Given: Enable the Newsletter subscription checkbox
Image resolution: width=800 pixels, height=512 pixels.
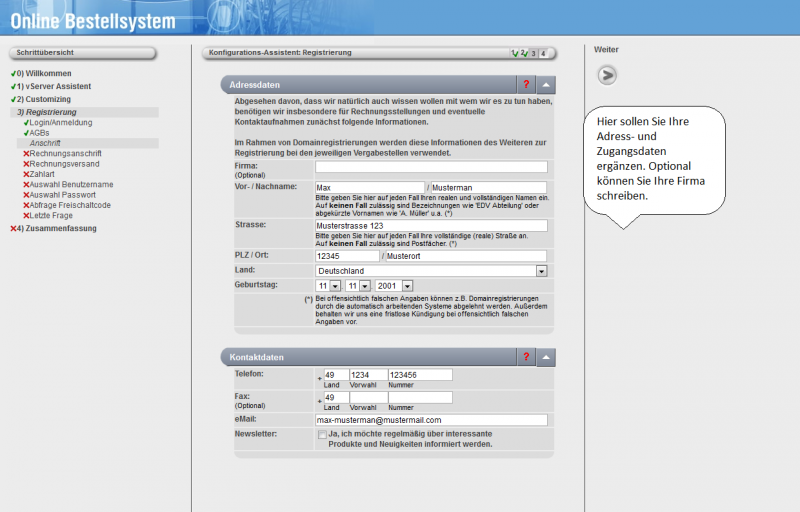Looking at the screenshot, I should click(322, 435).
